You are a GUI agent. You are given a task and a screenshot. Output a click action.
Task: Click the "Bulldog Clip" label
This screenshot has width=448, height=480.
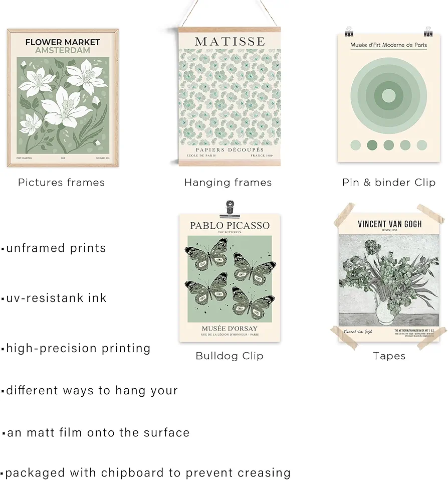(x=230, y=356)
